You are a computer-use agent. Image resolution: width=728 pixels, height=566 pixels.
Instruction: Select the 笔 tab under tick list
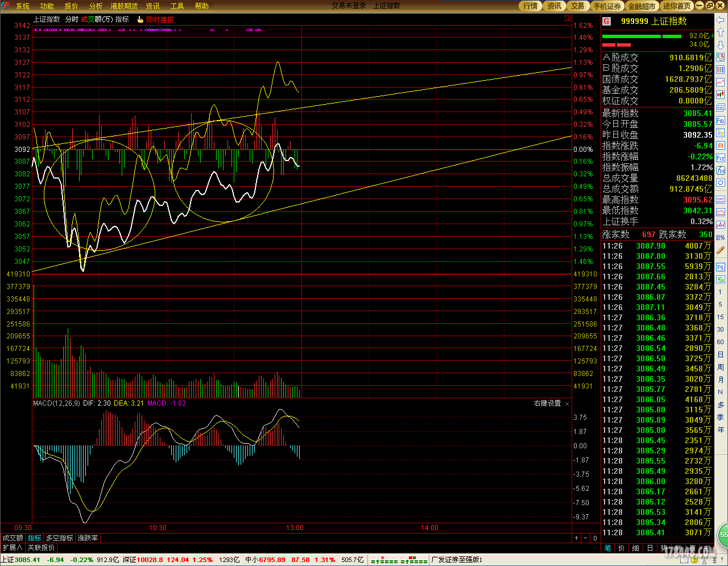click(x=607, y=548)
